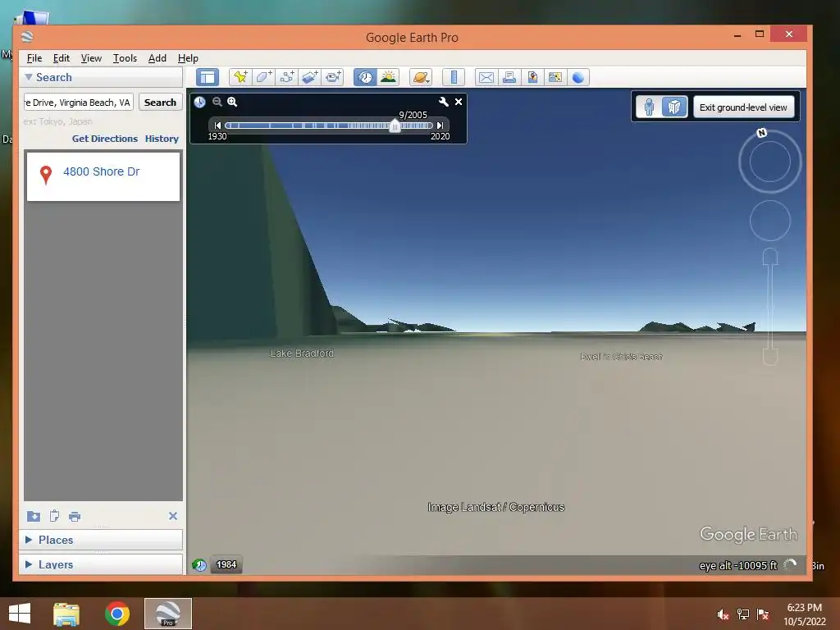This screenshot has height=630, width=840.
Task: Click the Search button
Action: (160, 103)
